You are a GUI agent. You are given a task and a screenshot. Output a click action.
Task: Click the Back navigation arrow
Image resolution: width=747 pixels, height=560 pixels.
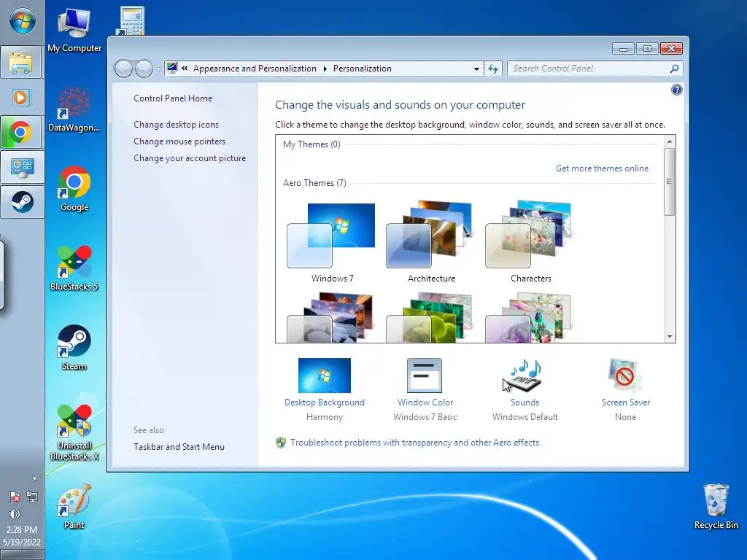pos(123,69)
